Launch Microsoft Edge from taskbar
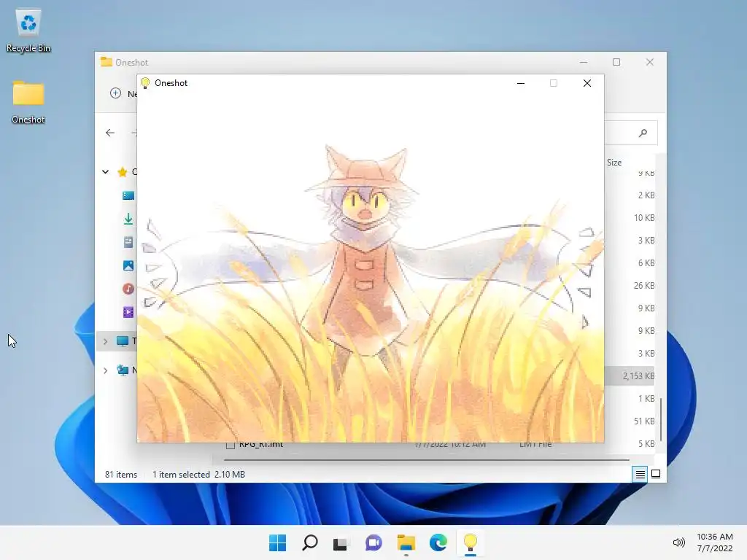This screenshot has height=560, width=747. [438, 542]
